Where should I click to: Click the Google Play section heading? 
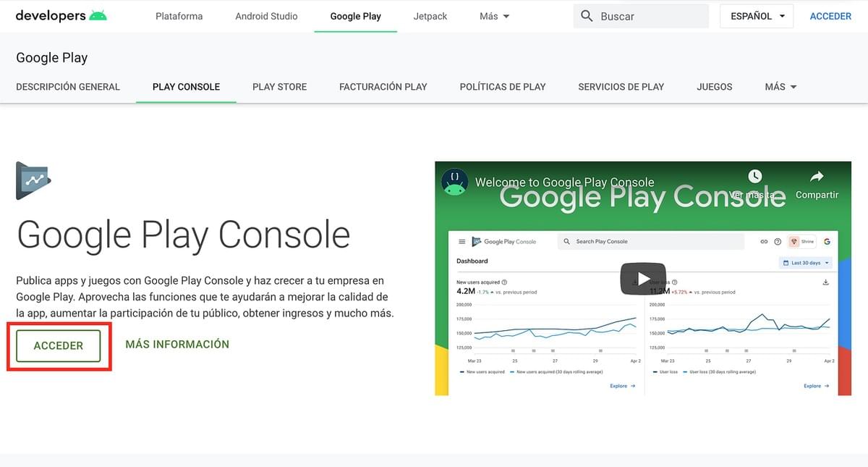51,58
